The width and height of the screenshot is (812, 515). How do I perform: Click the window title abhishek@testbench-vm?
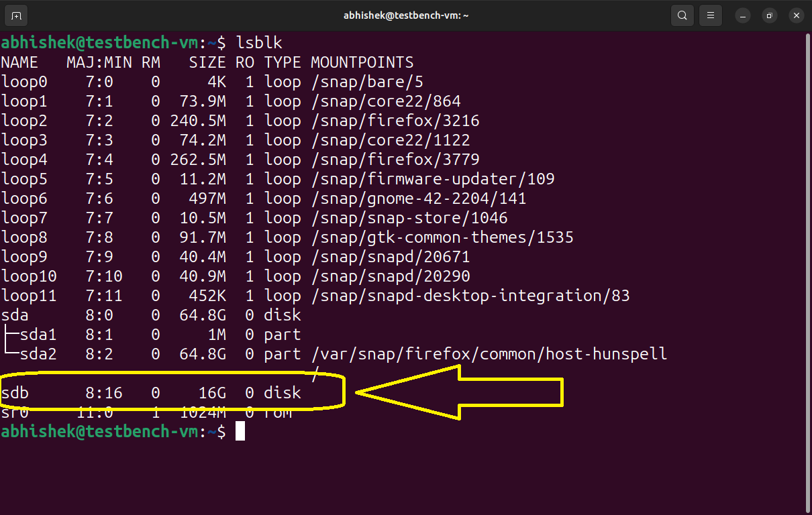coord(406,15)
